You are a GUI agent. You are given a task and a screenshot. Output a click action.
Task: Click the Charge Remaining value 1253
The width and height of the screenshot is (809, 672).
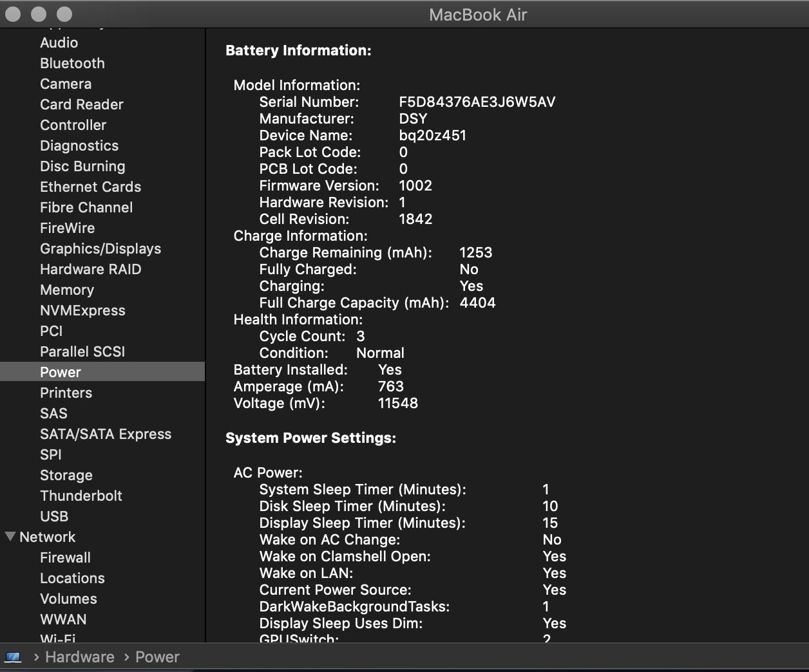point(476,252)
